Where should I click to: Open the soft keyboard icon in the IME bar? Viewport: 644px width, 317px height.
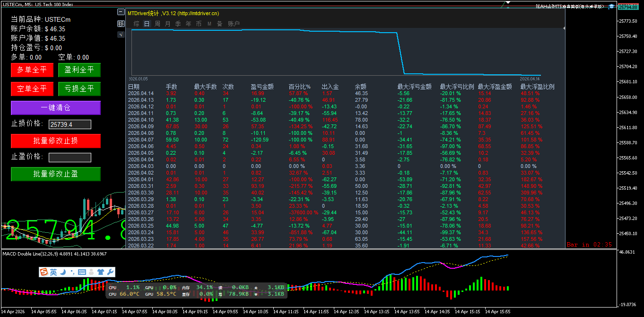[x=81, y=272]
